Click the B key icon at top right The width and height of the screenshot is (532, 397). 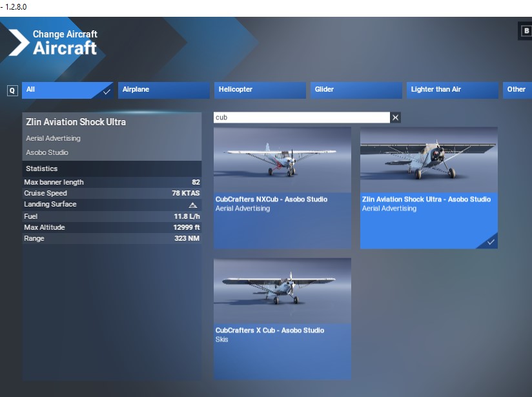coord(524,31)
